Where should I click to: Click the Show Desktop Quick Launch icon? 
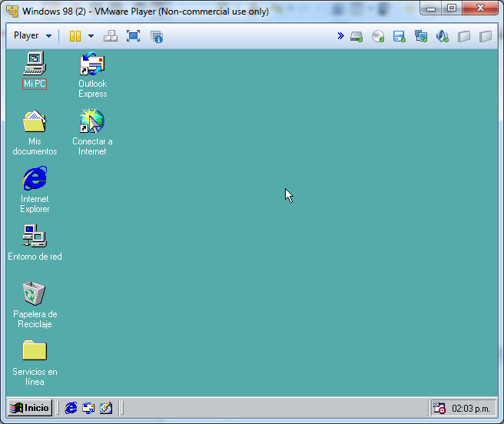click(x=106, y=408)
